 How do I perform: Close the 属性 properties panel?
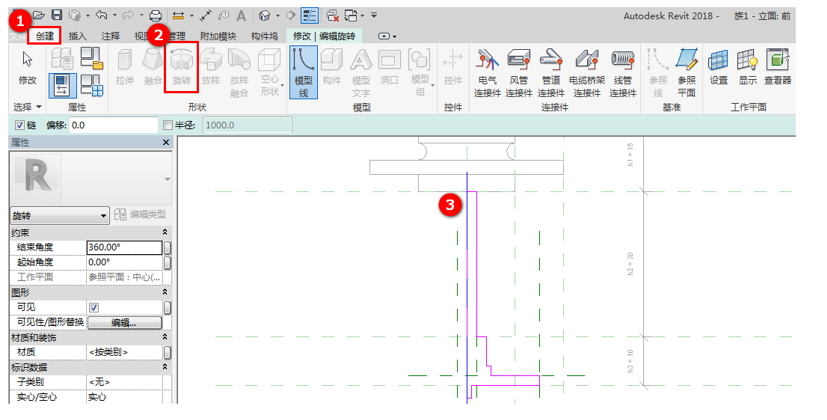click(x=166, y=142)
